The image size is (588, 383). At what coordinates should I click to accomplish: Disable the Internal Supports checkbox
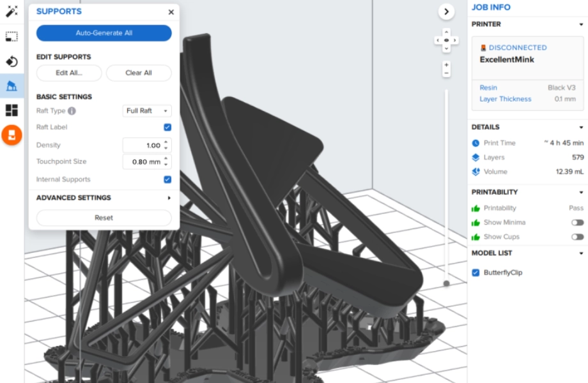coord(167,180)
